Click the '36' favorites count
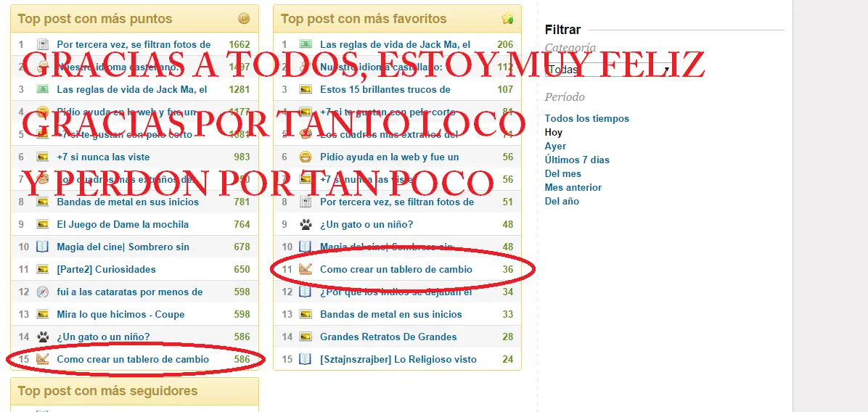868x412 pixels. pos(508,269)
